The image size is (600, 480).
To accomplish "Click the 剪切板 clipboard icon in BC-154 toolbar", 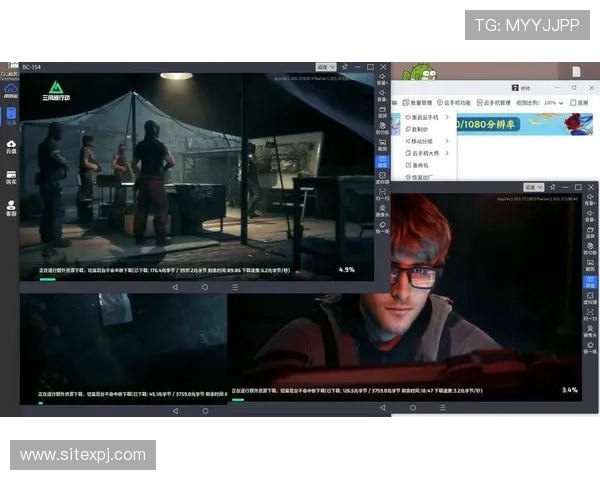I will click(382, 128).
